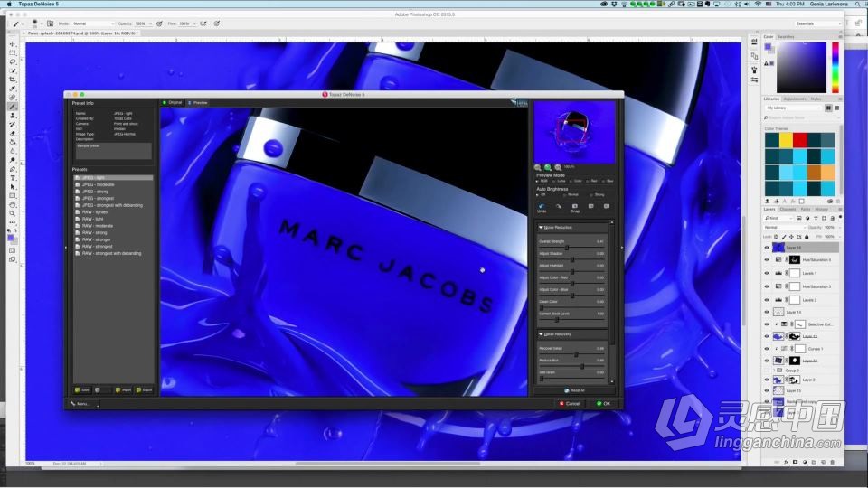Image resolution: width=868 pixels, height=488 pixels.
Task: Select RGB preview mode radio button
Action: pos(537,181)
